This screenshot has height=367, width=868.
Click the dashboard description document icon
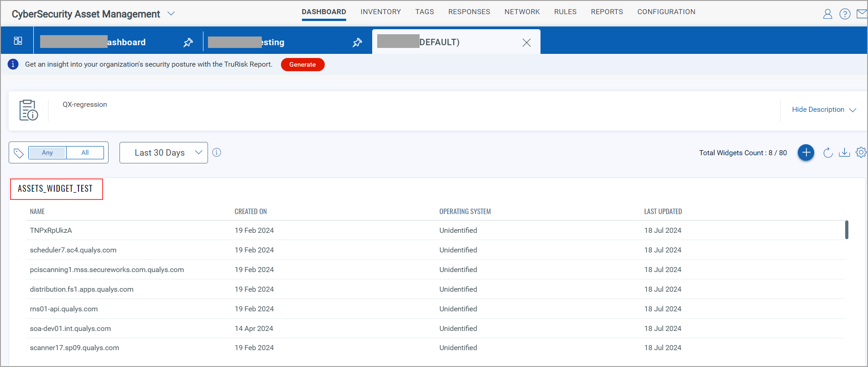click(28, 110)
